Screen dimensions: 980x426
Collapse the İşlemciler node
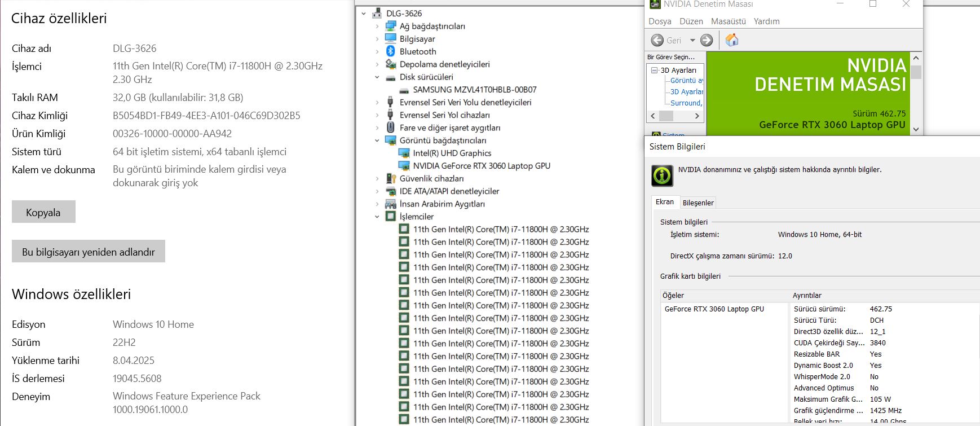pyautogui.click(x=377, y=217)
